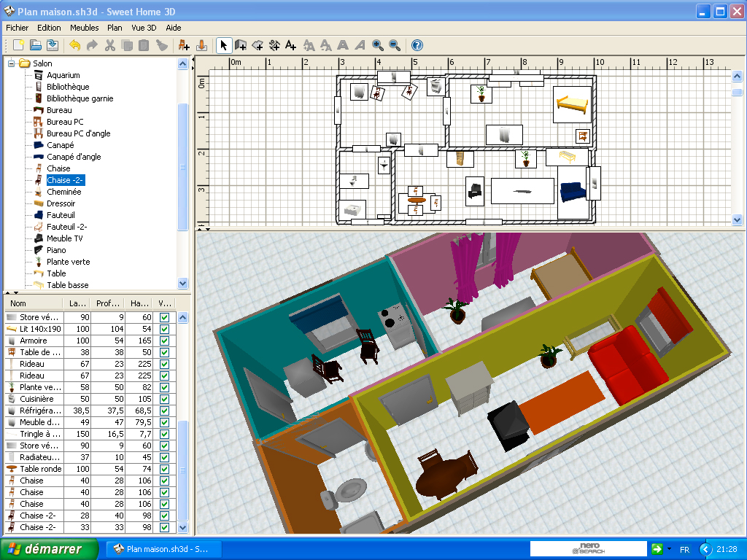
Task: Click furniture table scroll up arrow
Action: (183, 318)
